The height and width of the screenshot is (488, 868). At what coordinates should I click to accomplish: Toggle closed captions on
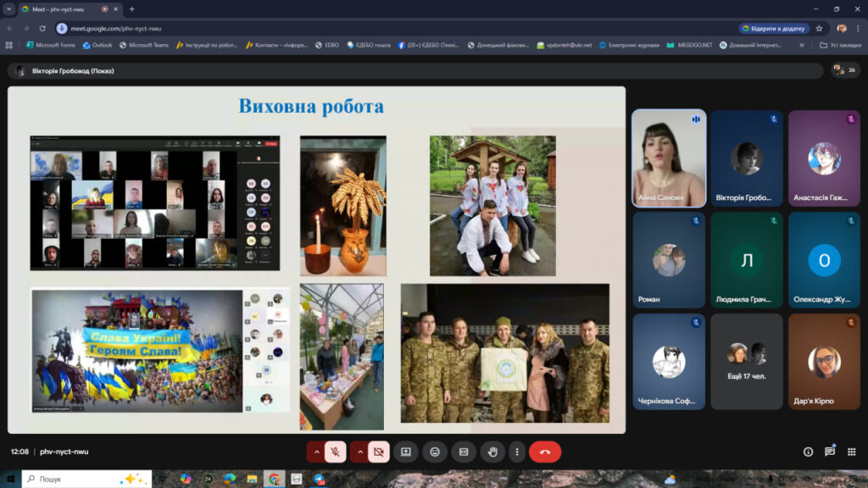pyautogui.click(x=464, y=452)
